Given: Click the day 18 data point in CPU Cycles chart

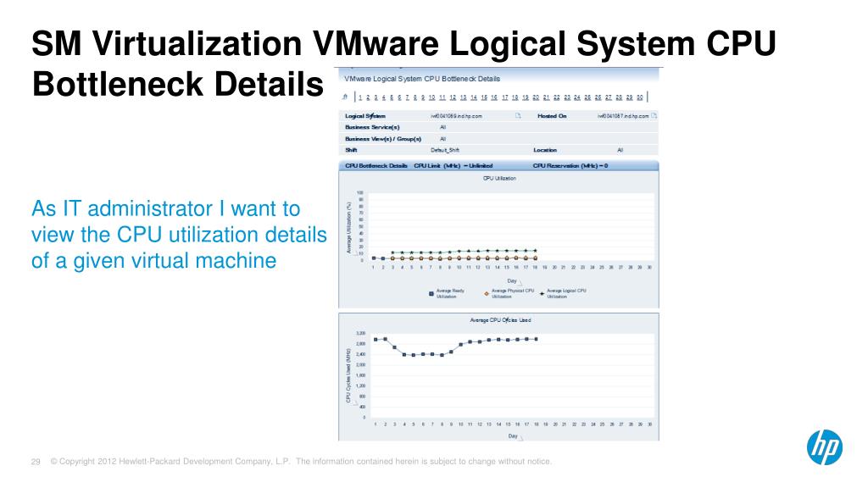Looking at the screenshot, I should pyautogui.click(x=536, y=339).
